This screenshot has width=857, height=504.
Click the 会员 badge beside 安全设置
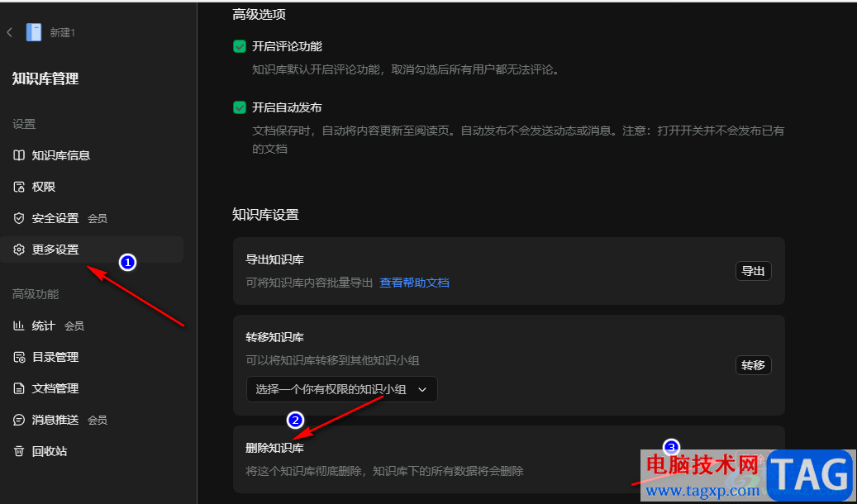pyautogui.click(x=98, y=219)
